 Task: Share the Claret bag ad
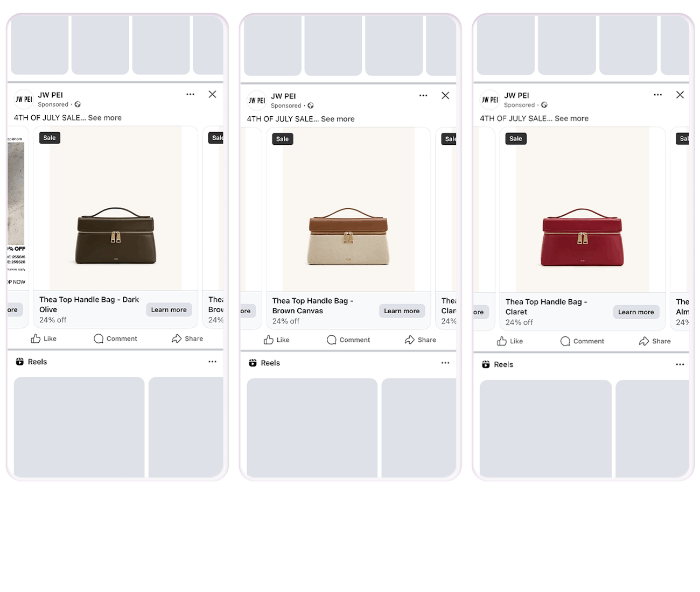coord(655,341)
